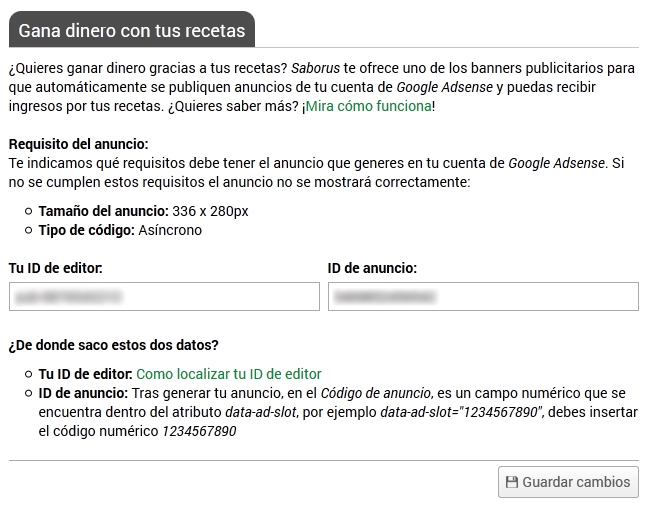This screenshot has width=652, height=505.
Task: Focus the 'ID de anuncio' input field
Action: click(483, 297)
